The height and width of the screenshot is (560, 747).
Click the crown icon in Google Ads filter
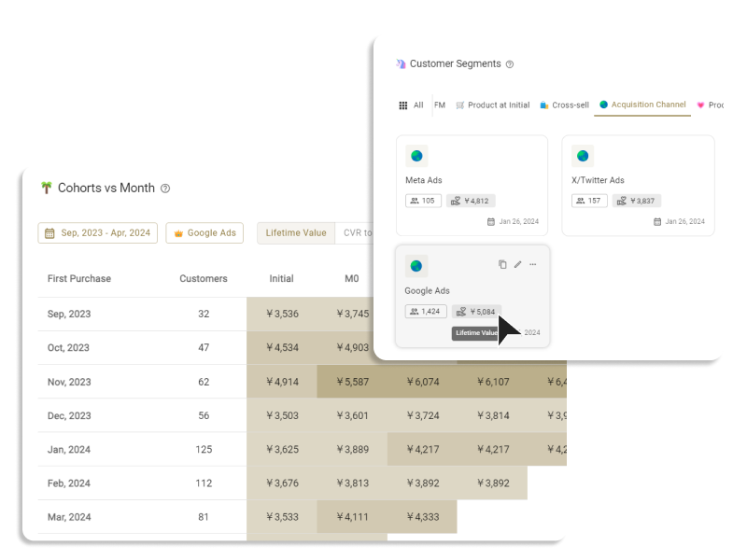178,233
